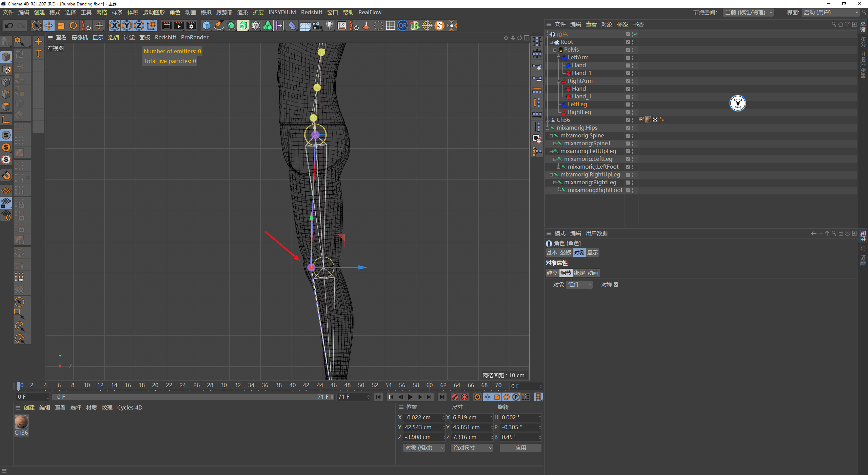
Task: Enable the 对称 checkbox in attributes
Action: click(x=616, y=284)
